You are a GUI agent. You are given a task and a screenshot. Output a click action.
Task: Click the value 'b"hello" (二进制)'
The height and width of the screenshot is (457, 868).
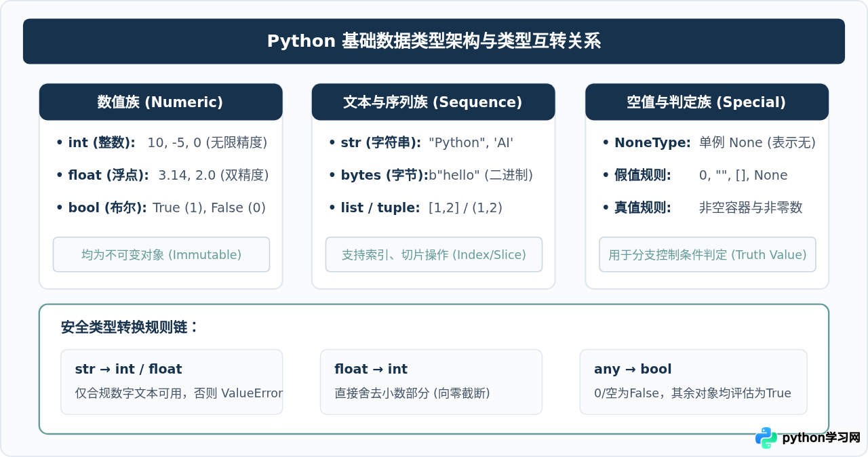click(x=481, y=175)
